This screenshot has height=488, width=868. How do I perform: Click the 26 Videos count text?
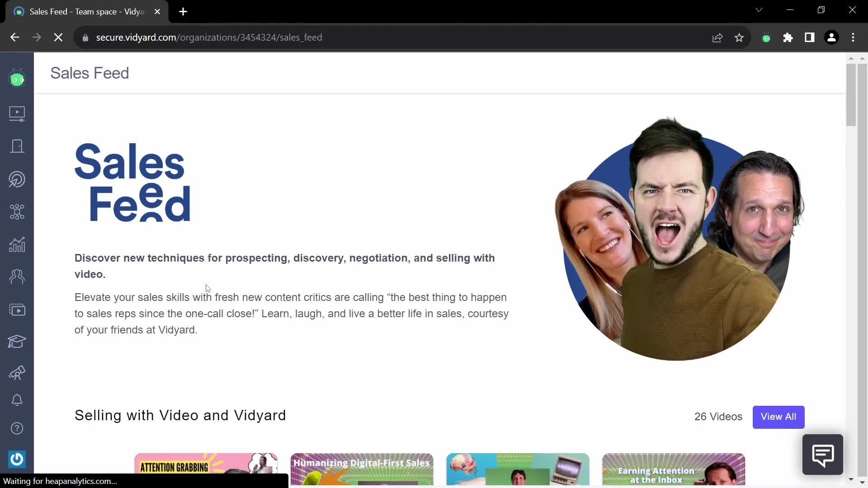tap(718, 417)
